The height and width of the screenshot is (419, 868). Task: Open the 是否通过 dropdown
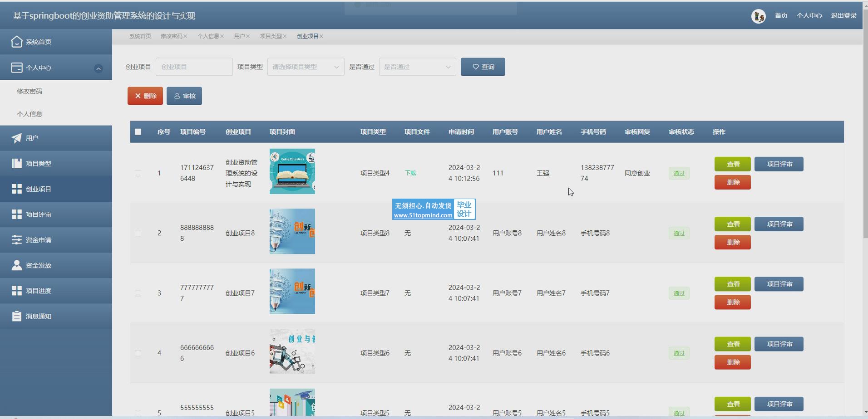417,67
